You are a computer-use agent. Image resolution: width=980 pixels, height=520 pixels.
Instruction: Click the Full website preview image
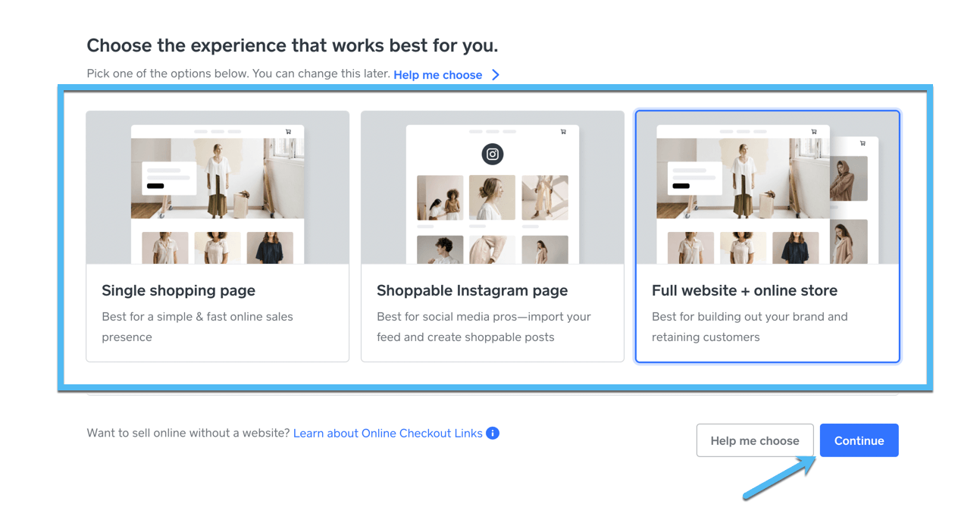coord(768,188)
